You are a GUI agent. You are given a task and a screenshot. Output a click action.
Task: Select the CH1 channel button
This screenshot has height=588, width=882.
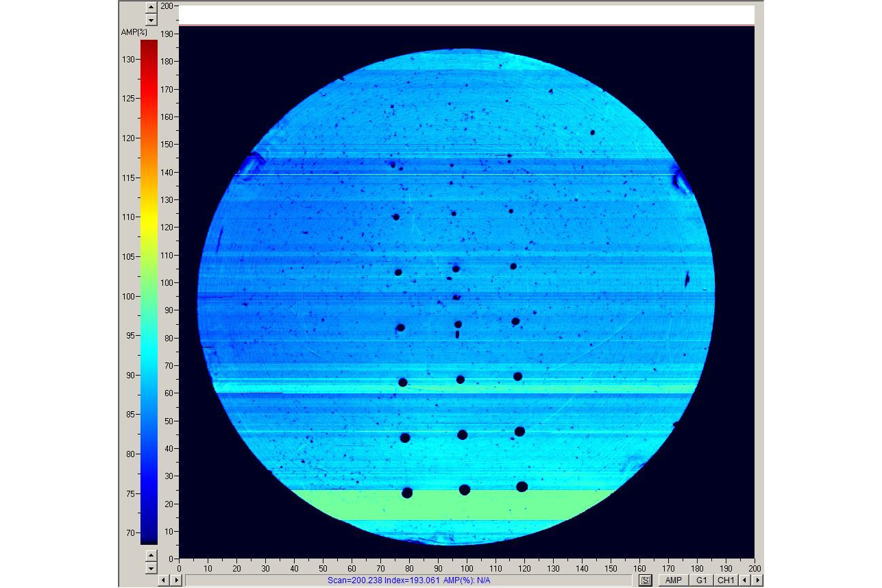726,580
